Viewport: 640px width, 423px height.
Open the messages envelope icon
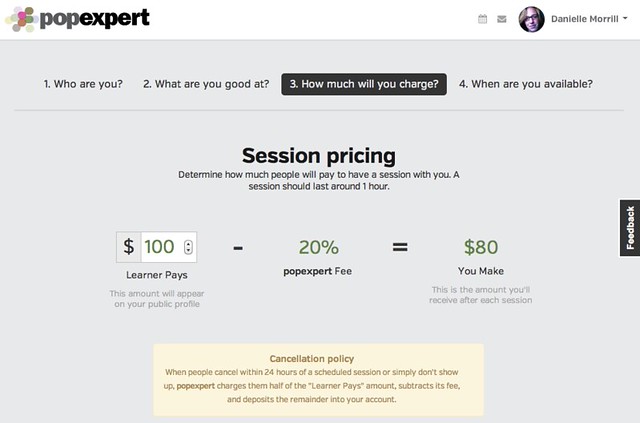(502, 19)
